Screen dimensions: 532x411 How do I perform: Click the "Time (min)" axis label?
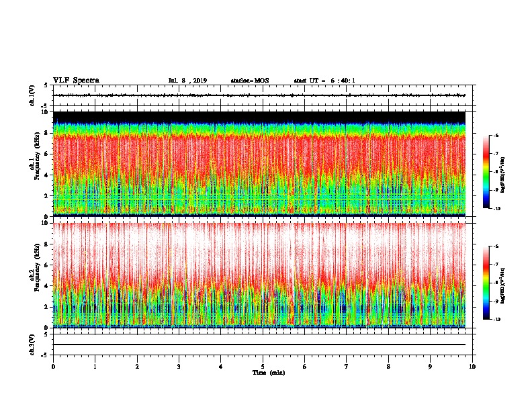pos(269,373)
